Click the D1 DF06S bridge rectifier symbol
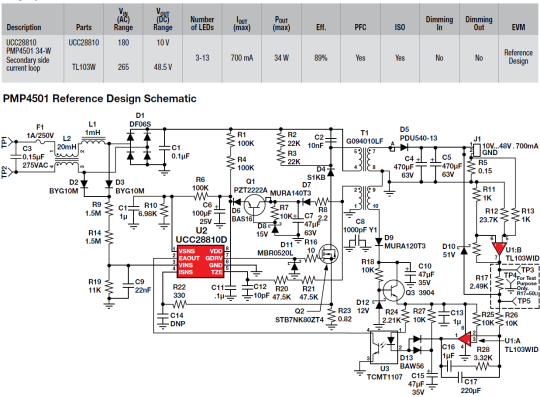This screenshot has height=397, width=540. click(x=138, y=147)
